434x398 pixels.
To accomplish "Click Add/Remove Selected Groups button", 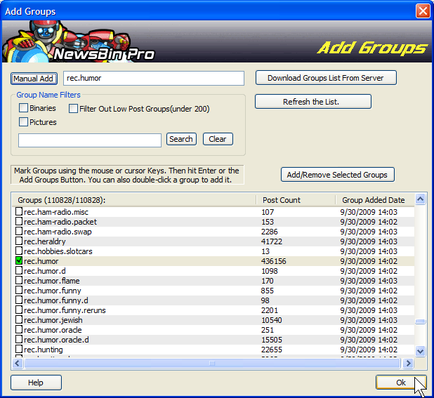I will coord(338,175).
